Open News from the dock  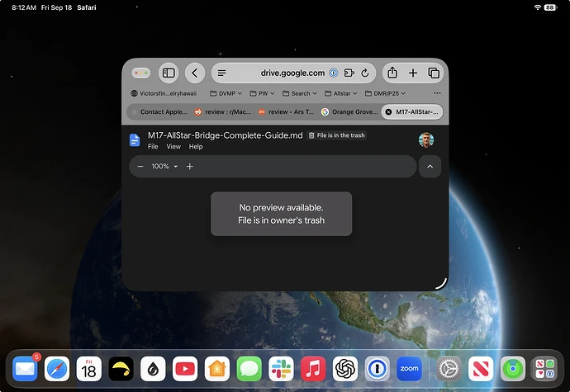481,369
